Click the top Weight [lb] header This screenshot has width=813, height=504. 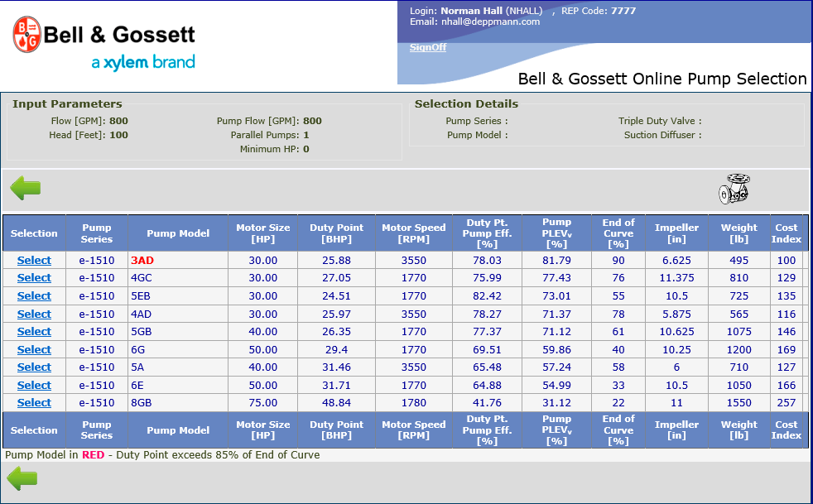pyautogui.click(x=738, y=233)
